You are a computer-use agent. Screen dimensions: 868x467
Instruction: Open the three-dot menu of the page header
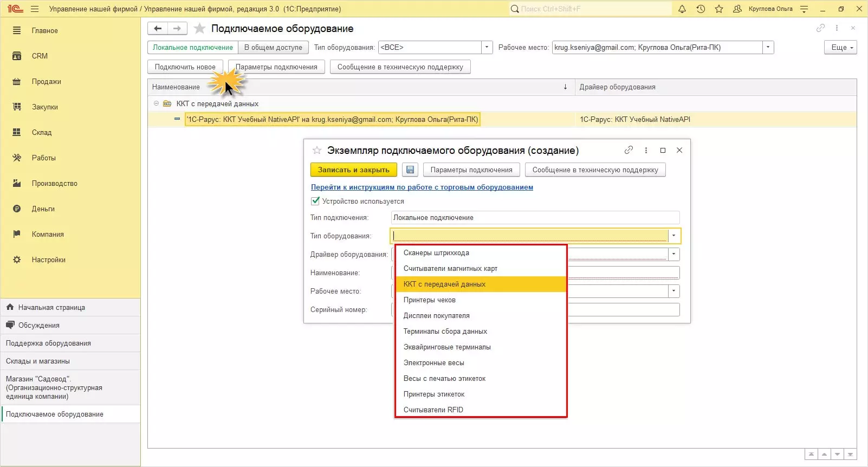[x=837, y=28]
